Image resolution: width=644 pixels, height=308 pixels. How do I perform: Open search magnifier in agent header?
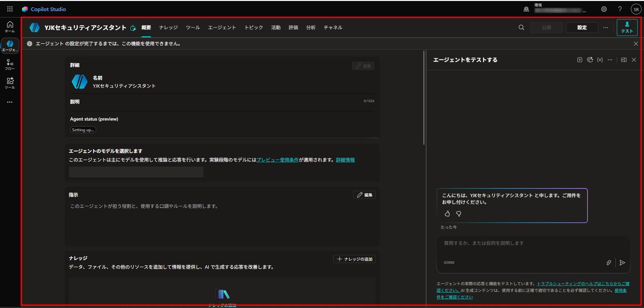point(521,28)
